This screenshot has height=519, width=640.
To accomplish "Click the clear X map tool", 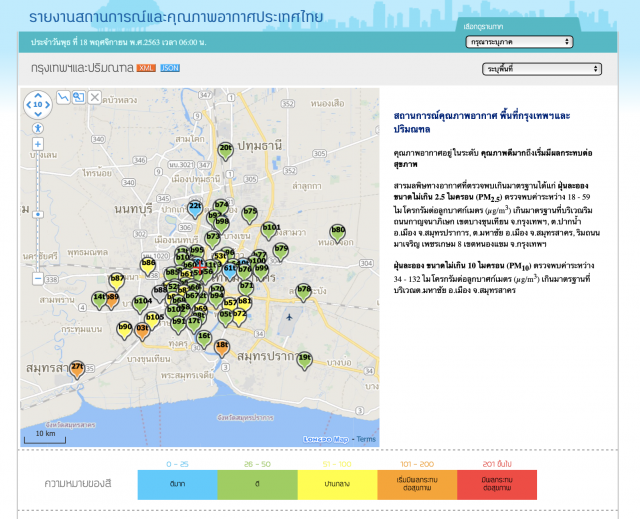I will (x=94, y=97).
